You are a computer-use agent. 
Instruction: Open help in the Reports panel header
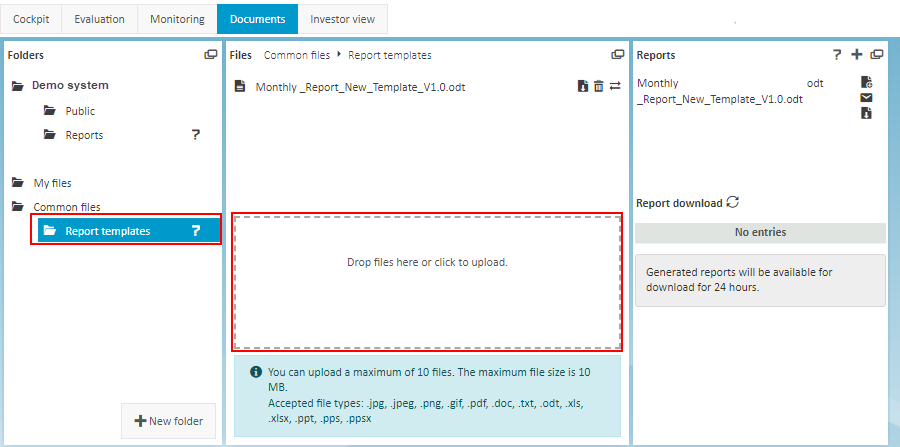pos(837,55)
